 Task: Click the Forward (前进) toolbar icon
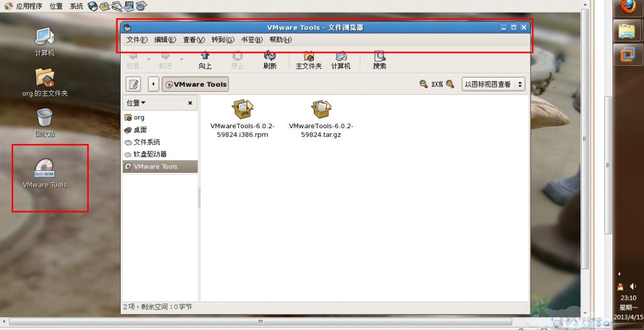point(165,60)
